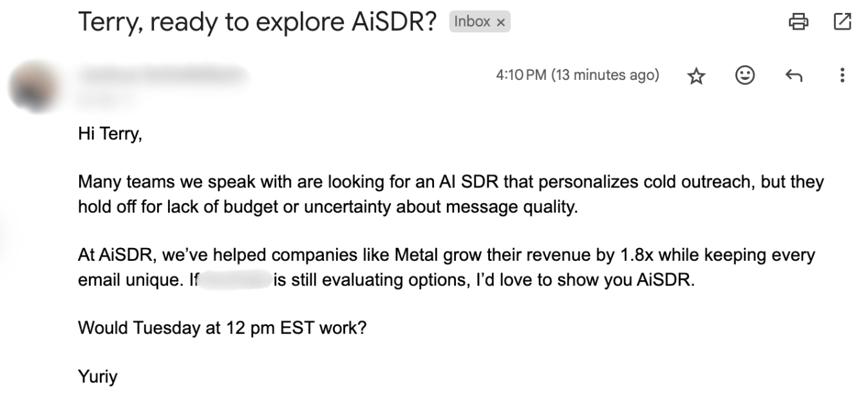Click the Inbox label tag
Screen dimensions: 868x402
472,22
